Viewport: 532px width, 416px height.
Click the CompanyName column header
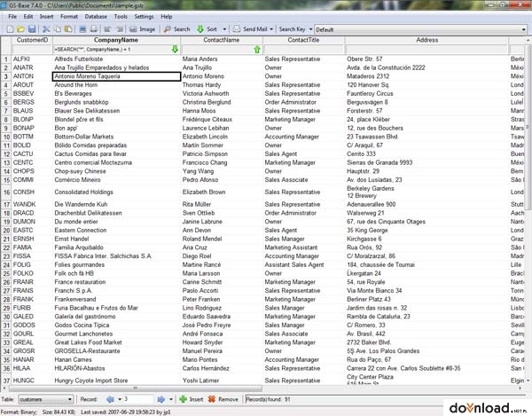[116, 40]
